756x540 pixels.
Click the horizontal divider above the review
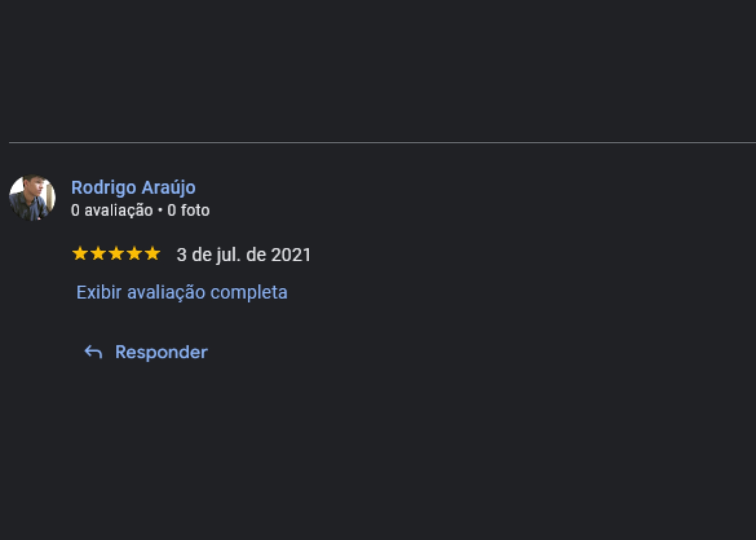point(383,142)
